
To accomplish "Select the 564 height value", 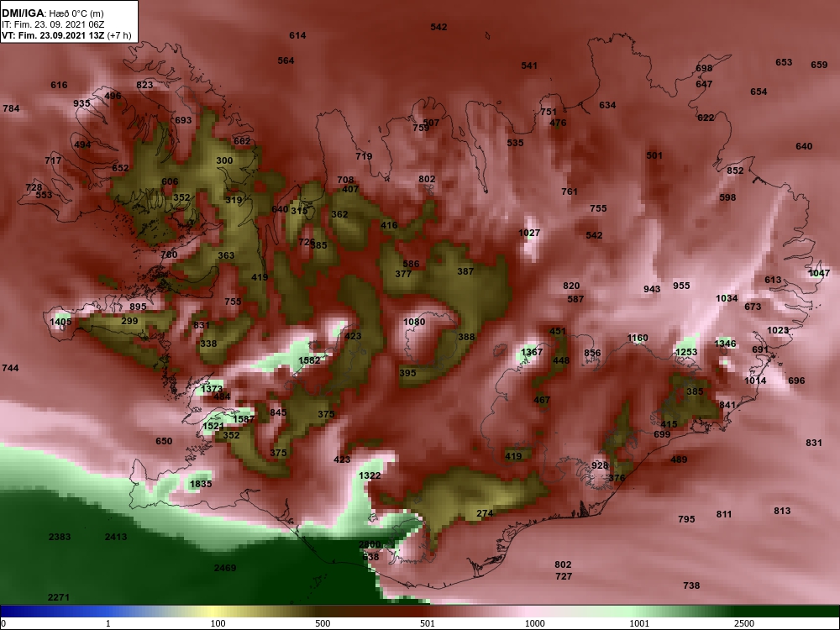I will click(x=286, y=60).
